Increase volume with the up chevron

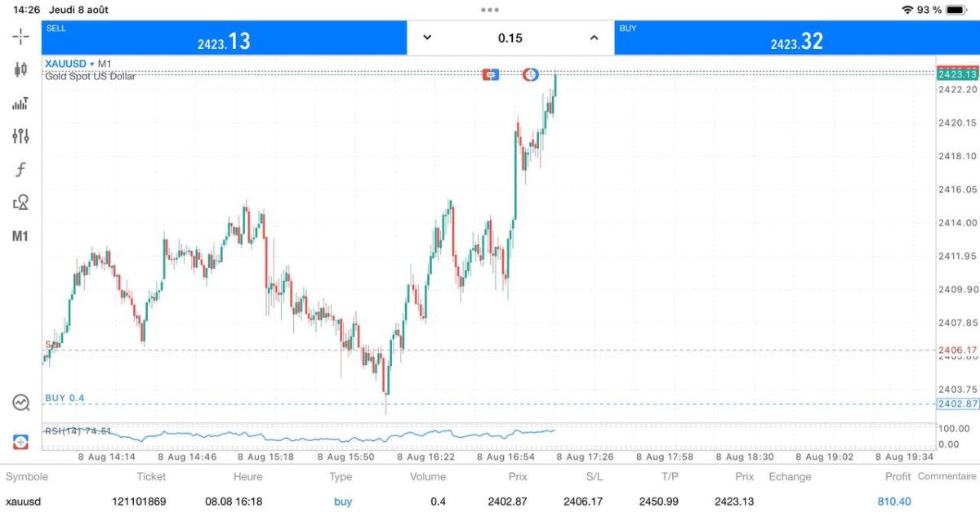click(594, 38)
